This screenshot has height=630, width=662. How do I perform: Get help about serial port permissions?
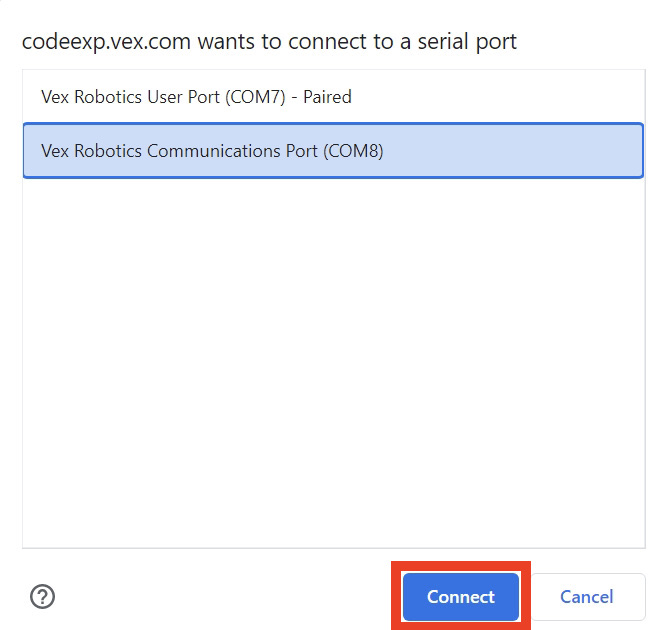pyautogui.click(x=43, y=597)
